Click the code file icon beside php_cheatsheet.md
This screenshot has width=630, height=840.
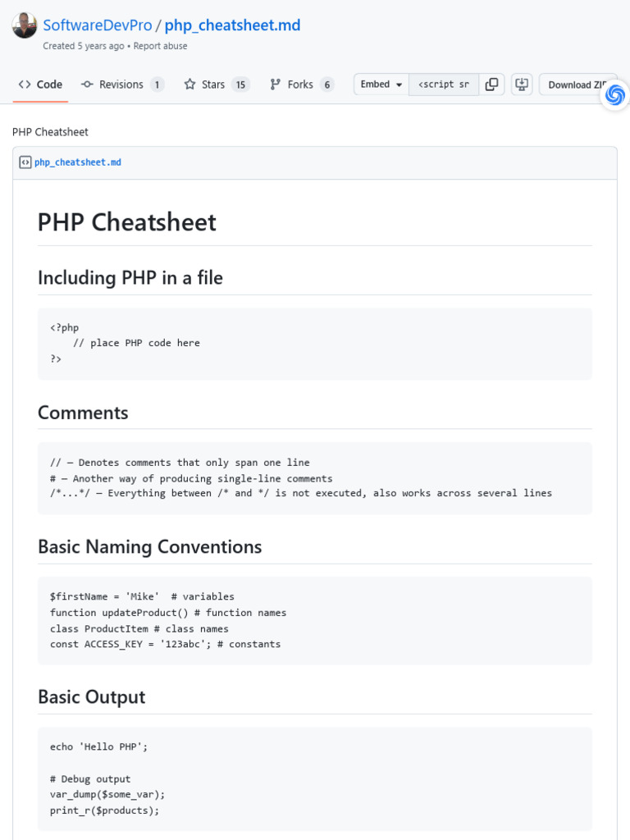(25, 162)
